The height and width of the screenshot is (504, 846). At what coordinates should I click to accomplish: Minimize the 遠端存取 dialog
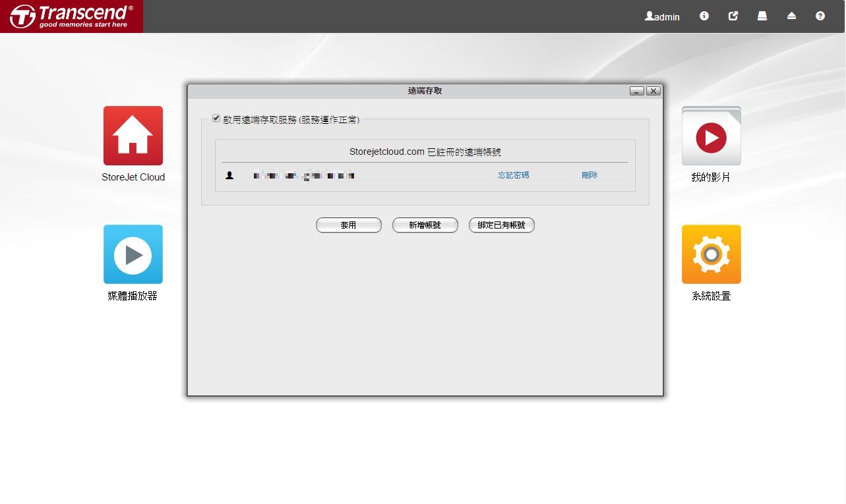[637, 91]
